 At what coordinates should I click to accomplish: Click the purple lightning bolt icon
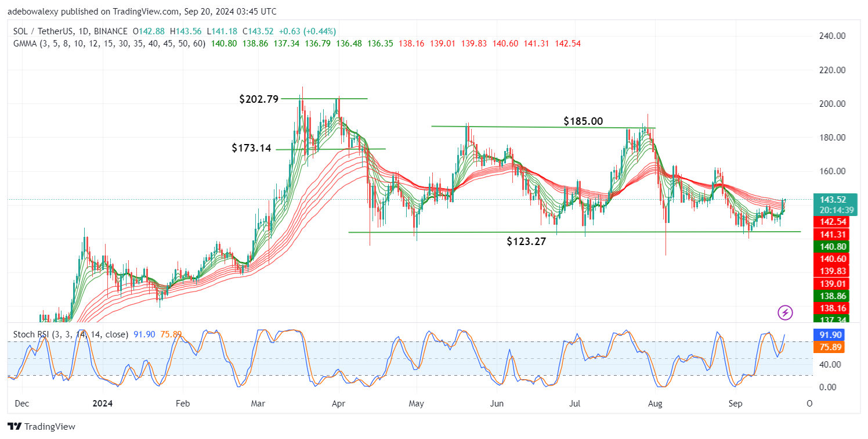785,313
